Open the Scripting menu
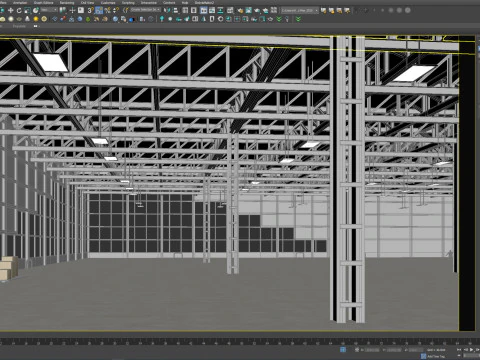The width and height of the screenshot is (480, 360). pyautogui.click(x=128, y=2)
